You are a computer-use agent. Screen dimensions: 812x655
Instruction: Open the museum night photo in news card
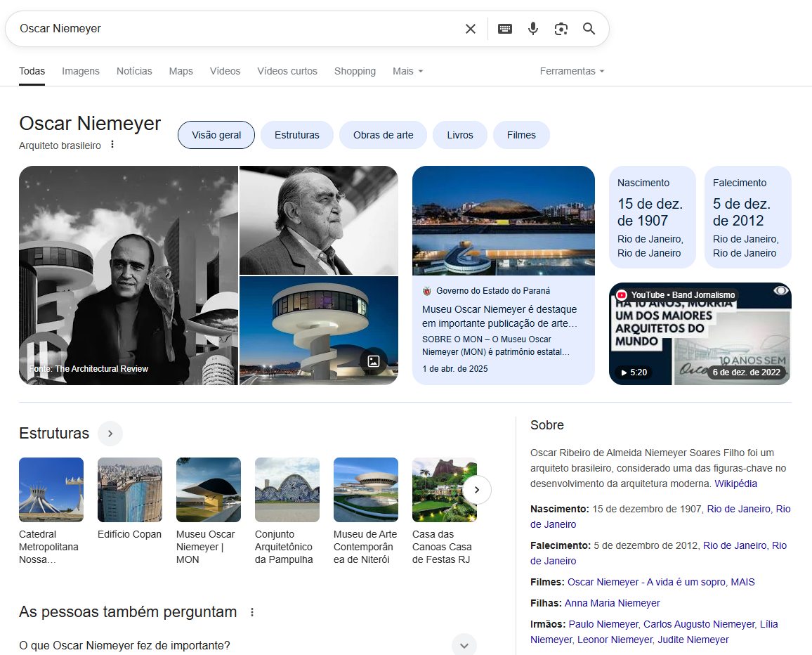pos(504,220)
